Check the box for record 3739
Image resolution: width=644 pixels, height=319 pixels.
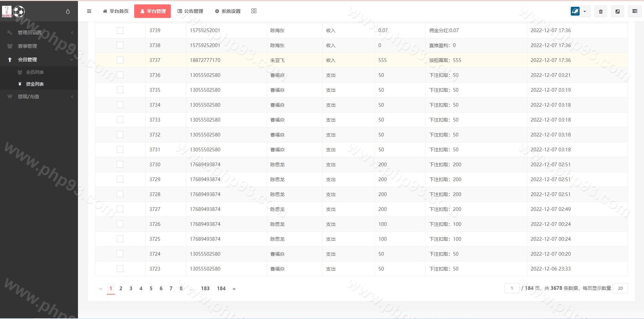(120, 30)
